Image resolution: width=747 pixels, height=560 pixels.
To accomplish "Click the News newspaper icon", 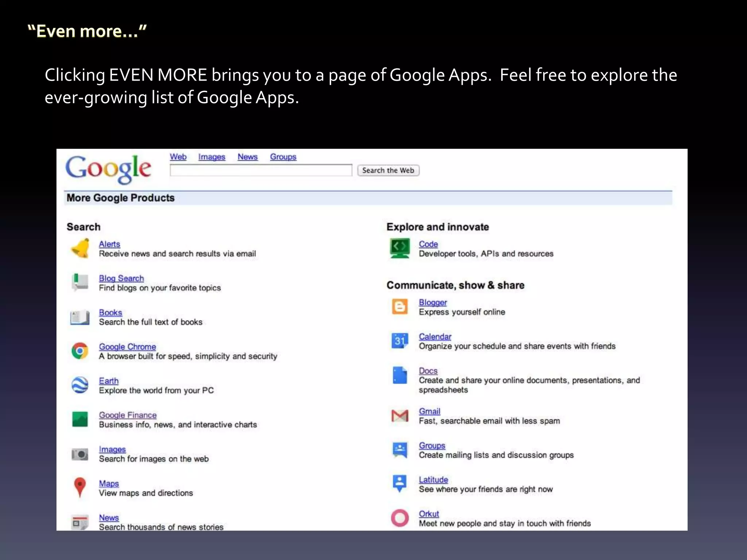I will [x=80, y=522].
